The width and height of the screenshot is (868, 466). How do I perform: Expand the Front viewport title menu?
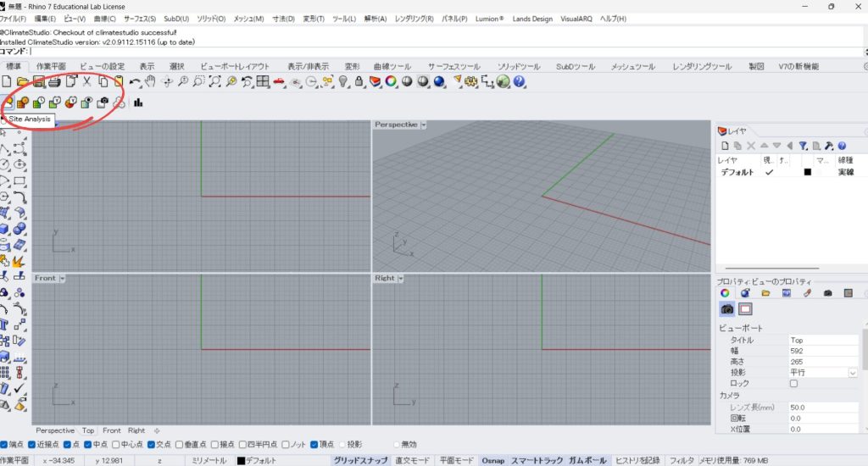[63, 278]
